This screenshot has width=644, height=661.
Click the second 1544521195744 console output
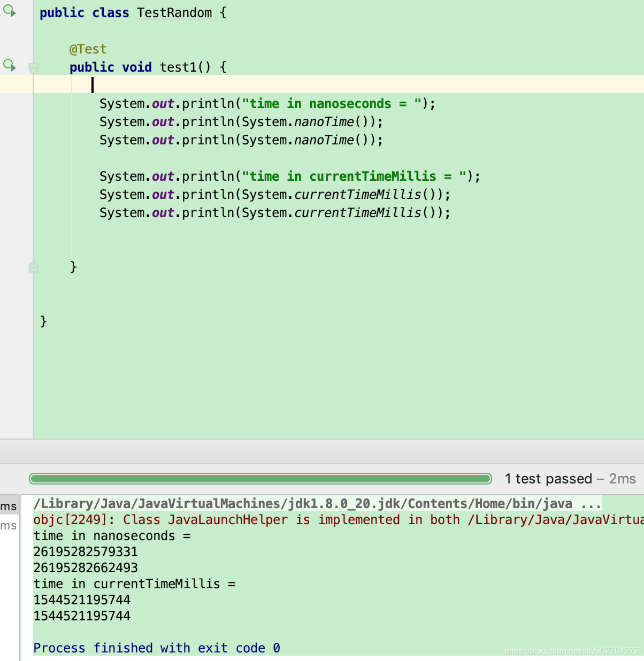82,616
